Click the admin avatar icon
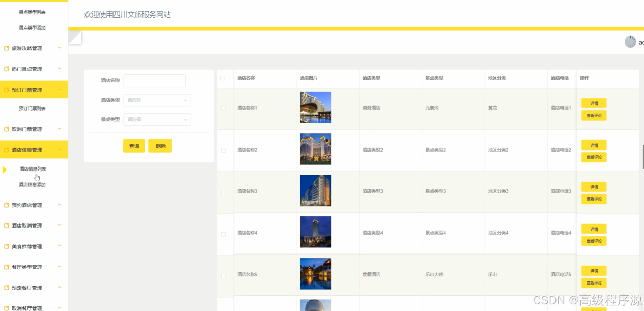This screenshot has width=644, height=311. click(x=630, y=42)
